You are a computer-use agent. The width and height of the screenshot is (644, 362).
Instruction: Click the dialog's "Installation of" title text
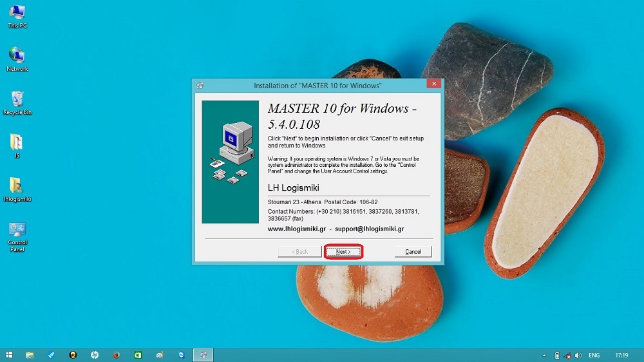coord(317,86)
